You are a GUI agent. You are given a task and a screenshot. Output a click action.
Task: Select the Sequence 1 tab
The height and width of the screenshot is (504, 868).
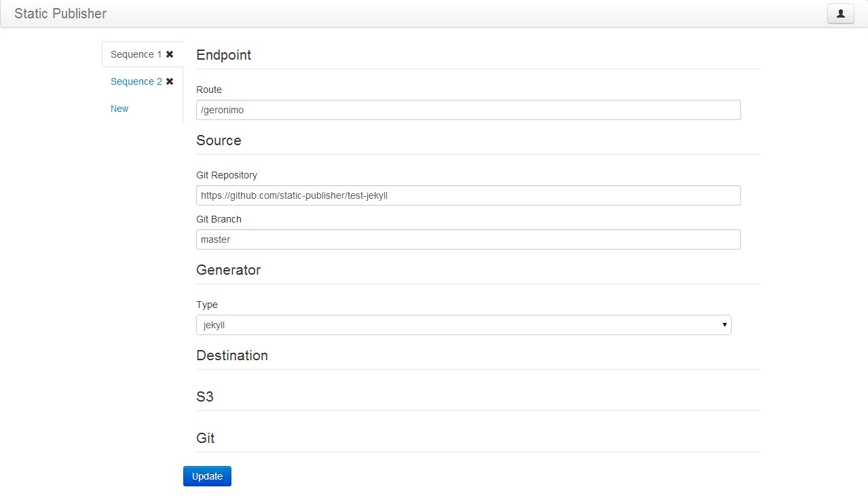click(136, 54)
